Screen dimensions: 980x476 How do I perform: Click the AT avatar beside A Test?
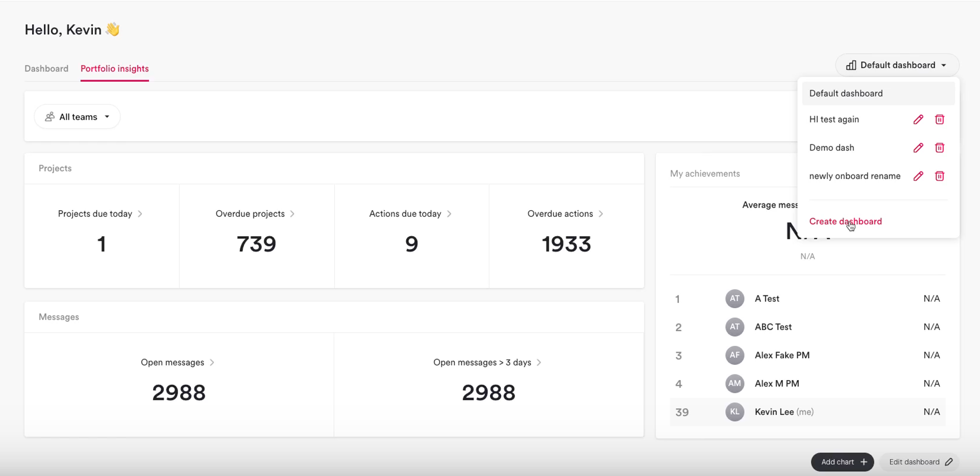(x=734, y=299)
